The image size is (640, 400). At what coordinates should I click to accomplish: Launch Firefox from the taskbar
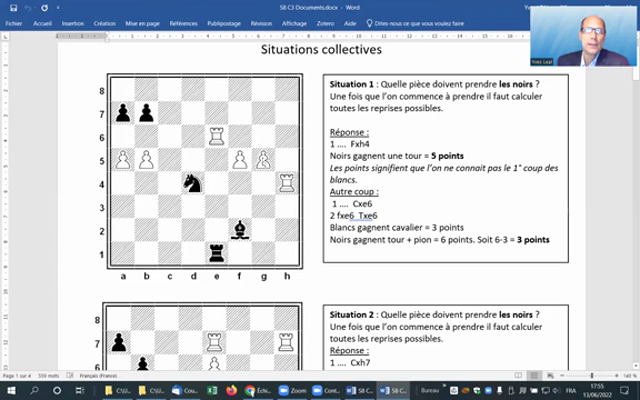point(232,390)
